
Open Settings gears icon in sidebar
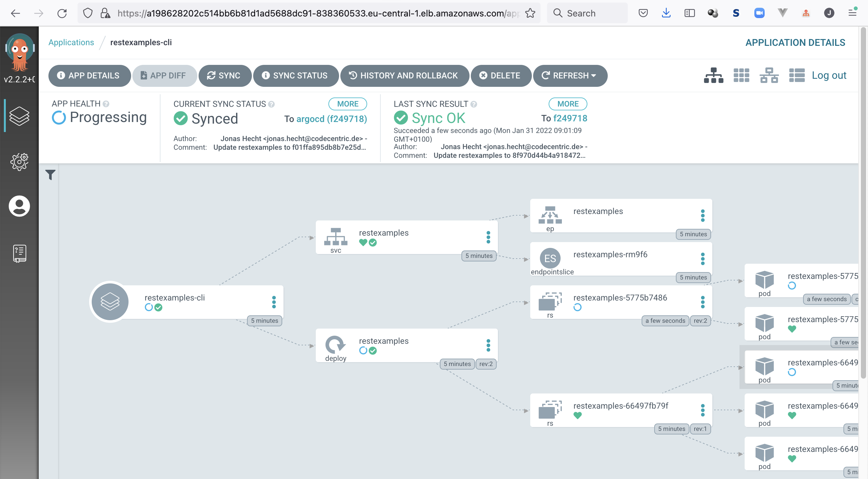19,162
